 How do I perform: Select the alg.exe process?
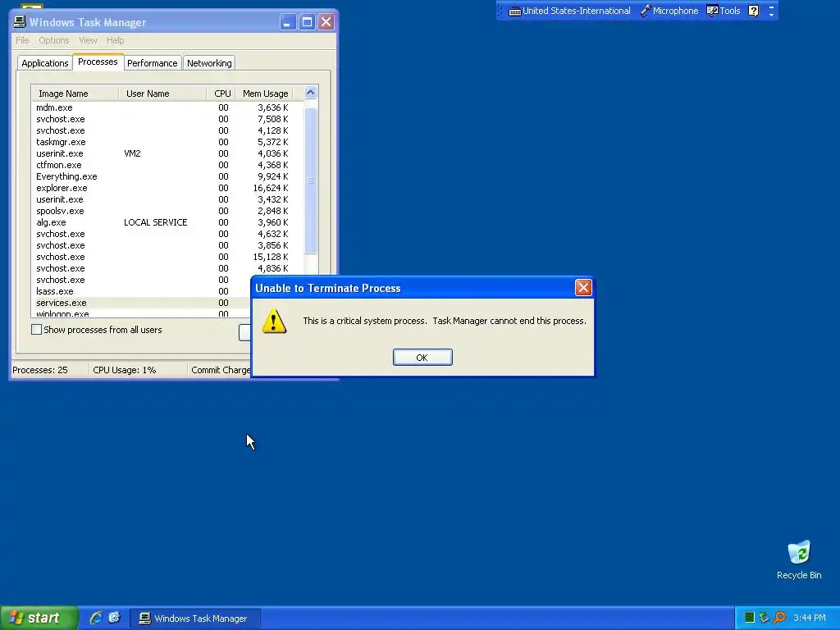click(167, 222)
